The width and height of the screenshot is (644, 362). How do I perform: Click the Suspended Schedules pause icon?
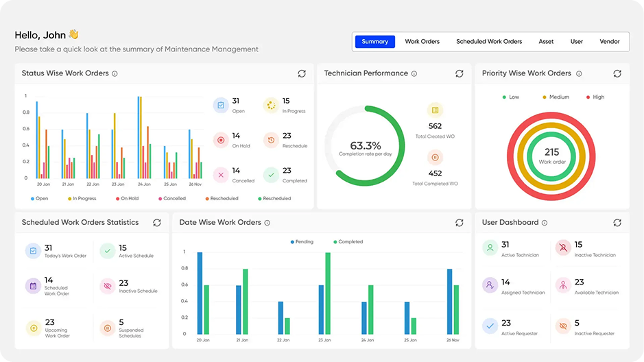pyautogui.click(x=108, y=328)
